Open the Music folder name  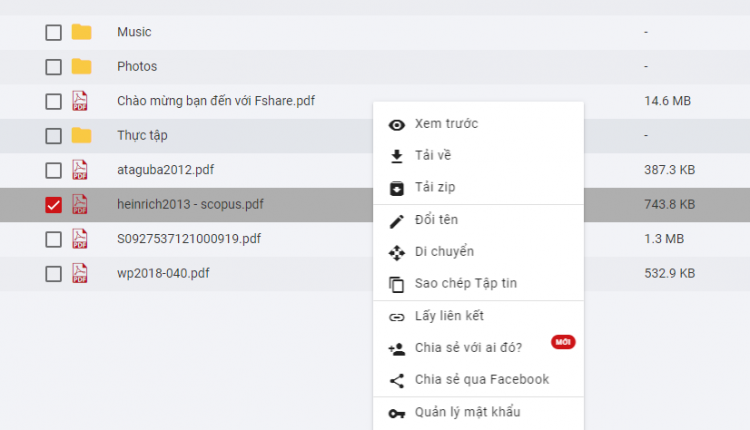tap(134, 32)
